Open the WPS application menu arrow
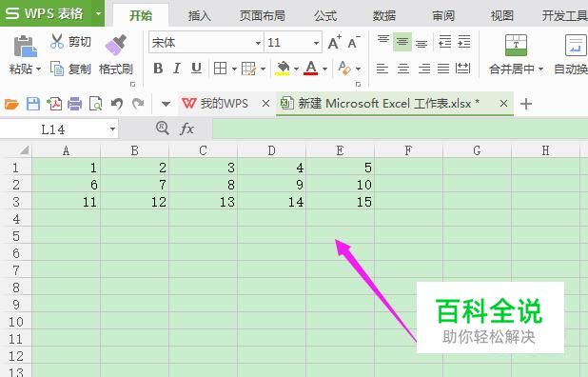This screenshot has width=588, height=377. coord(98,14)
